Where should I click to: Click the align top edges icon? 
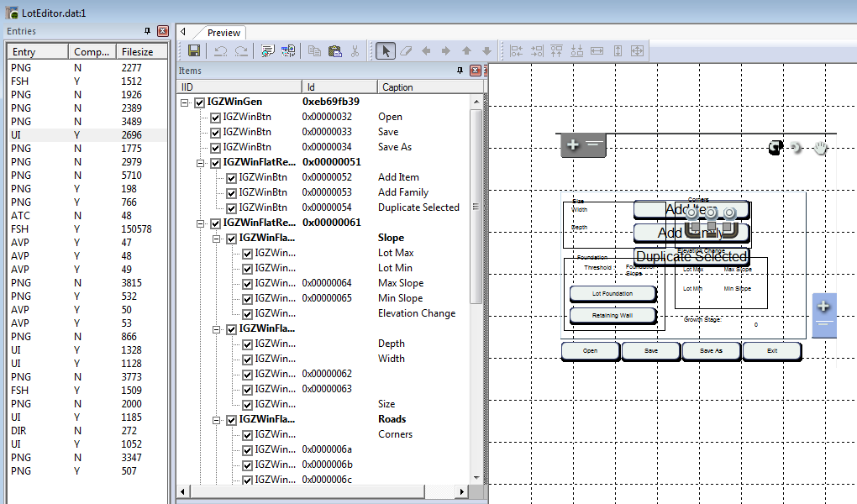coord(556,51)
